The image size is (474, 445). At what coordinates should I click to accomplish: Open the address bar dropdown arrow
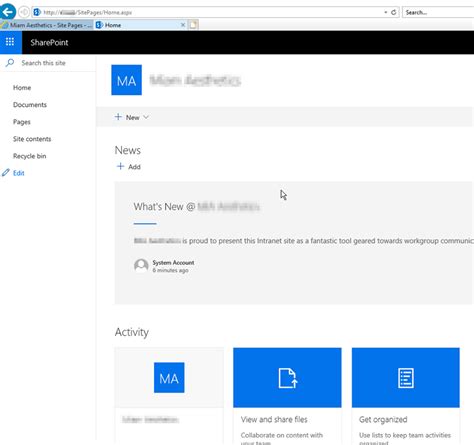click(386, 12)
